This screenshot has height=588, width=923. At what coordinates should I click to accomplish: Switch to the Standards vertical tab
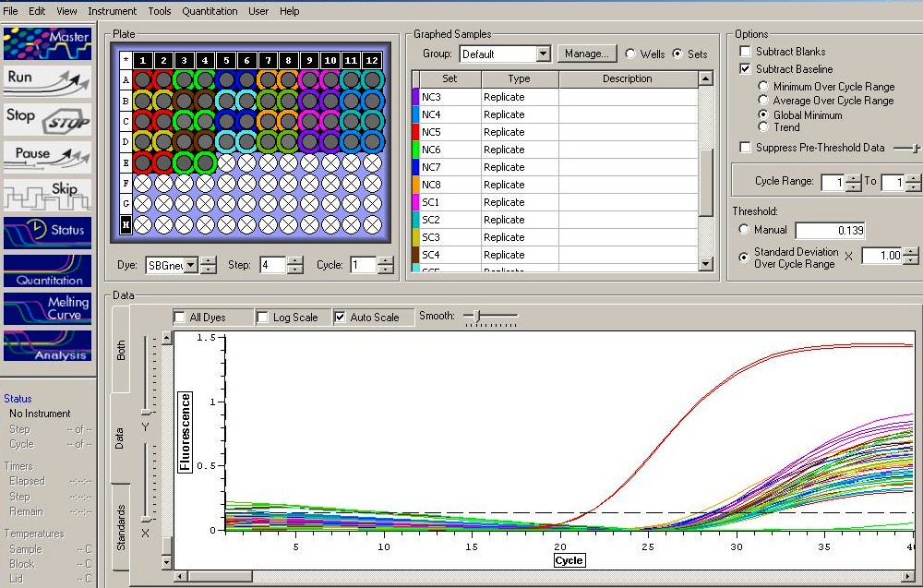pyautogui.click(x=121, y=527)
